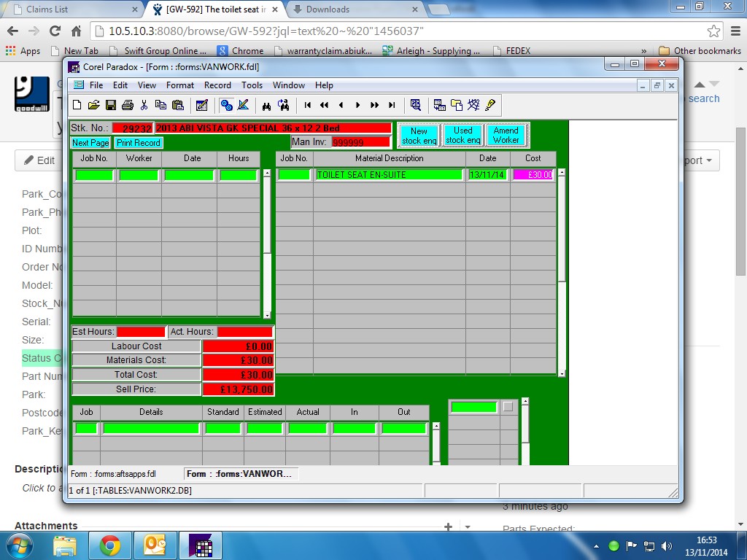This screenshot has height=560, width=747.
Task: Click the volume icon in system tray
Action: point(667,545)
